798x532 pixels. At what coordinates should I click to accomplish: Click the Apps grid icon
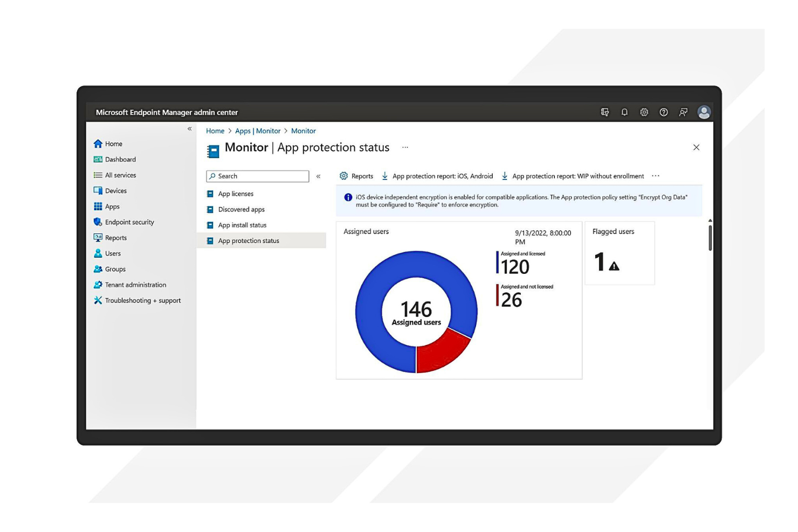click(98, 206)
